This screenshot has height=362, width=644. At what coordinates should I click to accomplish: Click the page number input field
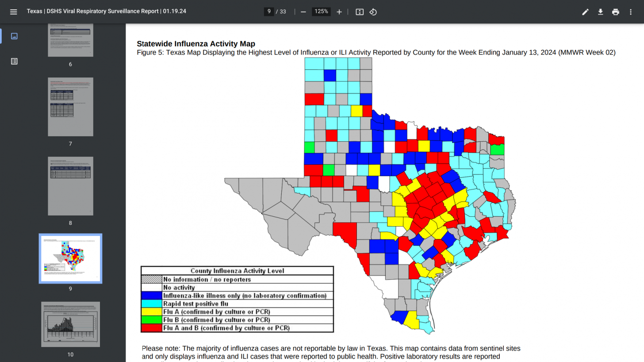pos(269,12)
